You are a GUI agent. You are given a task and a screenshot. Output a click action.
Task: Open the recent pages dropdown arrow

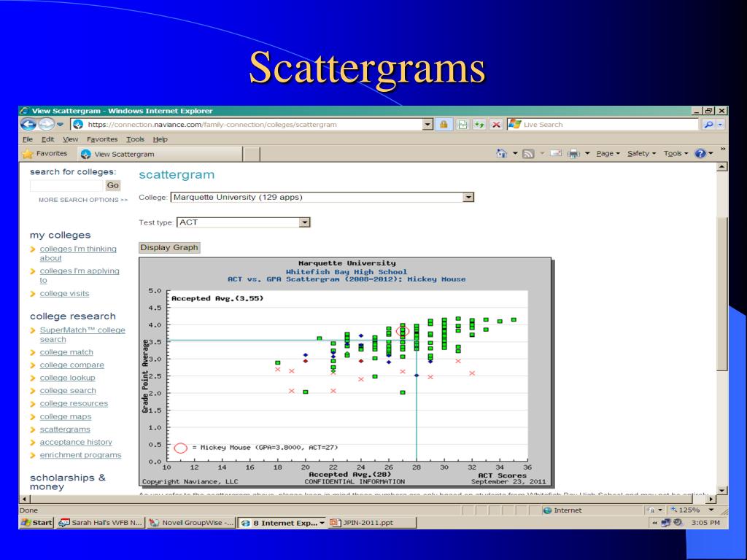pos(60,125)
